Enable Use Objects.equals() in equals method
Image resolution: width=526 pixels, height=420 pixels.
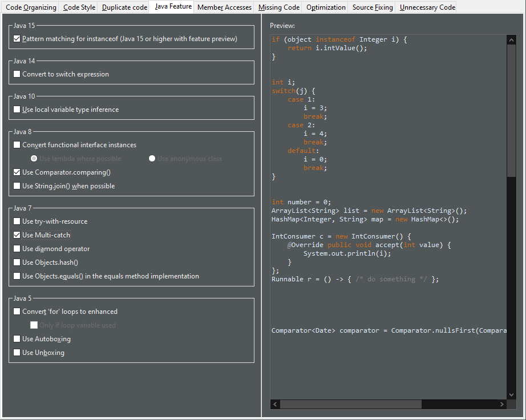pos(17,276)
